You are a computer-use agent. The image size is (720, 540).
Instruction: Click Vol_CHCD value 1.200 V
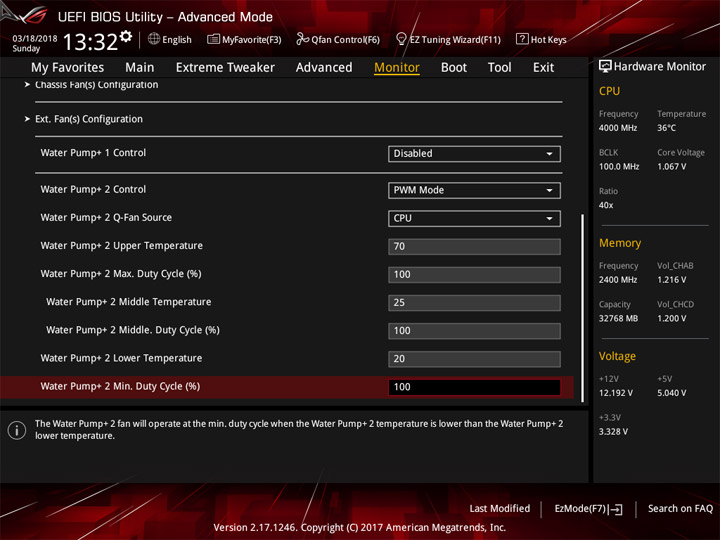tap(672, 318)
